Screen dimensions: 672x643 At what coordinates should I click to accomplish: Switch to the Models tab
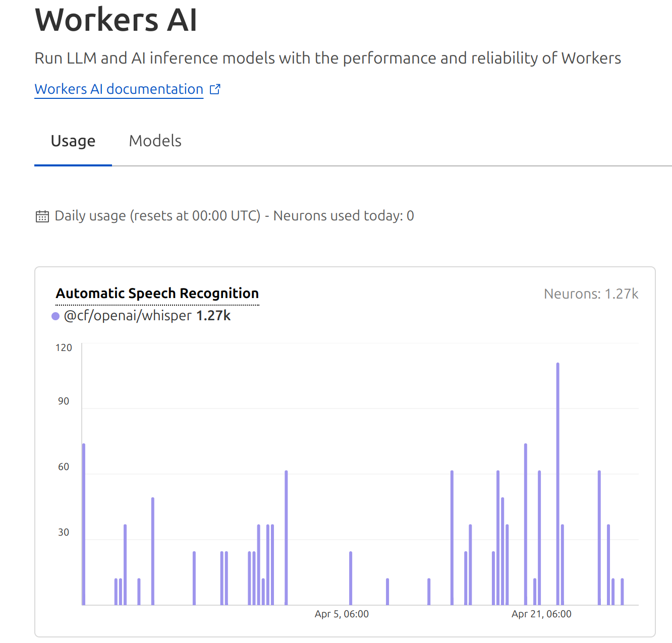(155, 141)
